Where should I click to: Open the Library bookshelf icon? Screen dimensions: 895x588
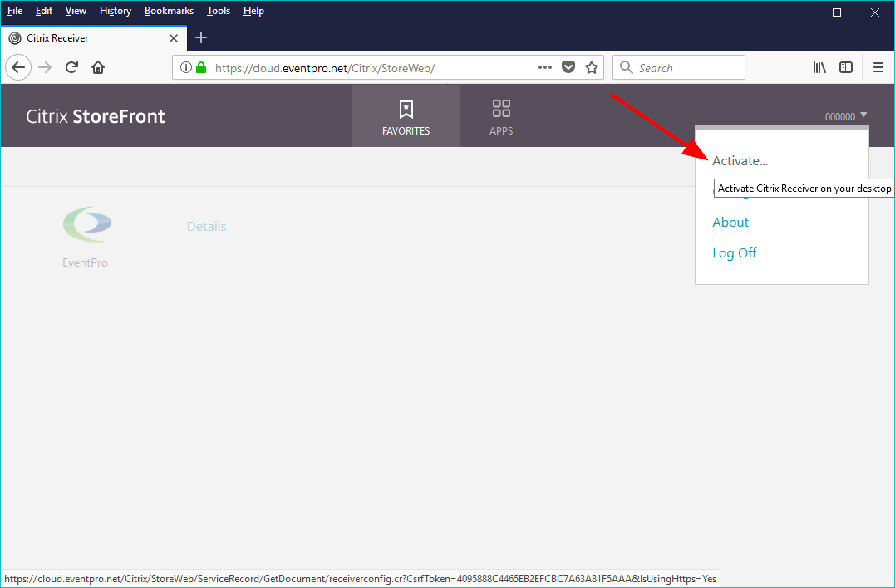[819, 68]
